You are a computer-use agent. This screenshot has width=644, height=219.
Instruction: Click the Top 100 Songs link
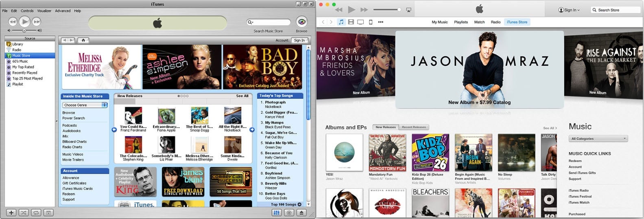286,204
